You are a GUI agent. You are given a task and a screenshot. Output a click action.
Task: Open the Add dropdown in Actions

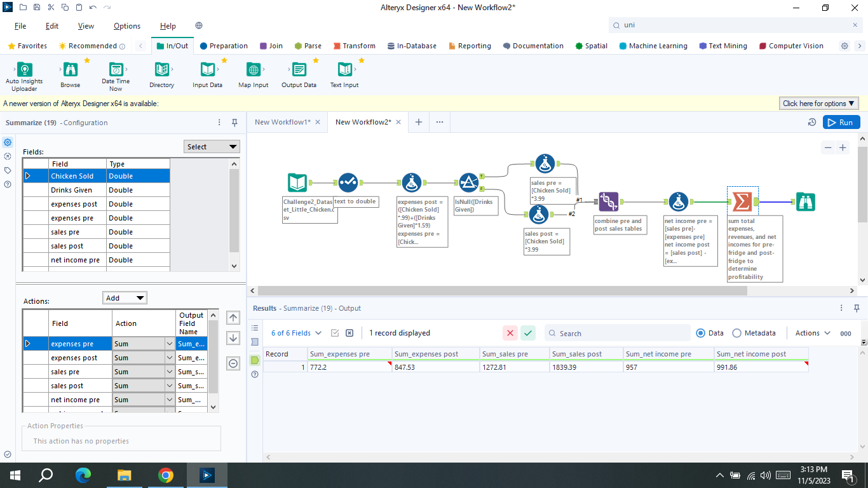pyautogui.click(x=125, y=298)
